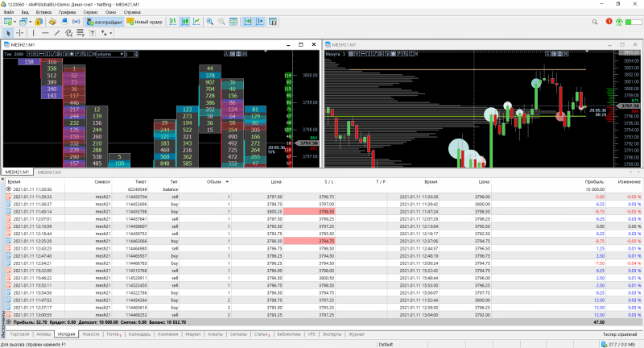The image size is (644, 348).
Task: Open the Вставка menu
Action: pos(43,12)
